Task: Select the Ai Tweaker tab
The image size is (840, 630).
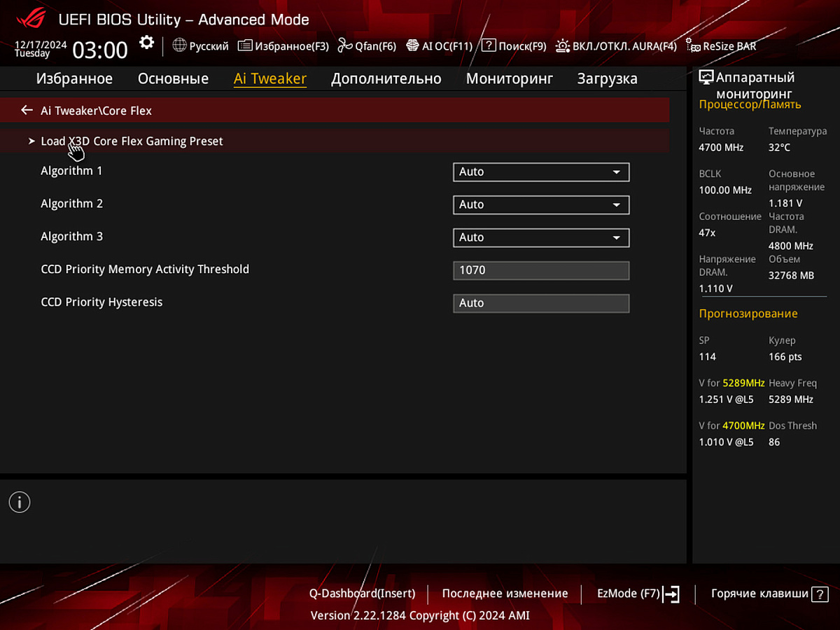Action: [270, 78]
